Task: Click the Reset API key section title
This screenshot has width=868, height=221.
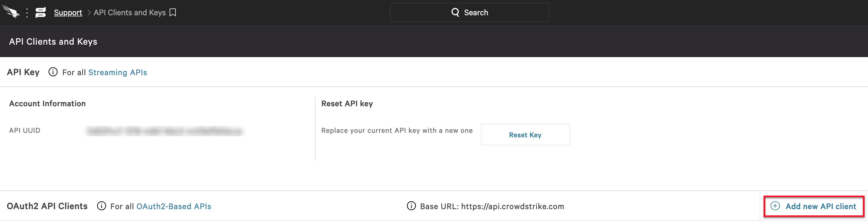Action: pos(347,104)
